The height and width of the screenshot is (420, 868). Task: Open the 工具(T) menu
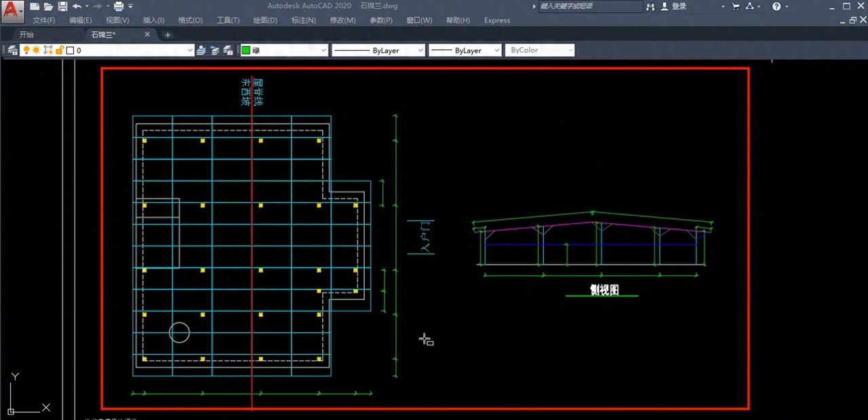[228, 20]
